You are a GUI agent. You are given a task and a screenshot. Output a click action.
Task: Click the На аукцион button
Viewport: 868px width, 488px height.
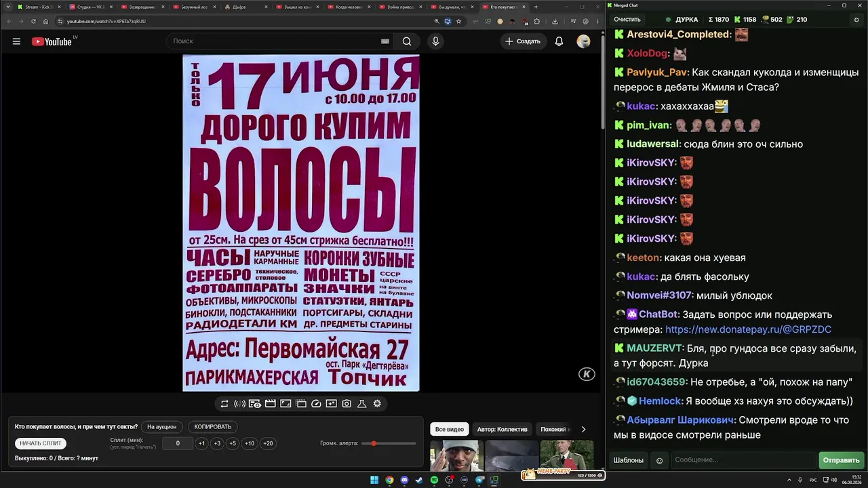pos(162,427)
